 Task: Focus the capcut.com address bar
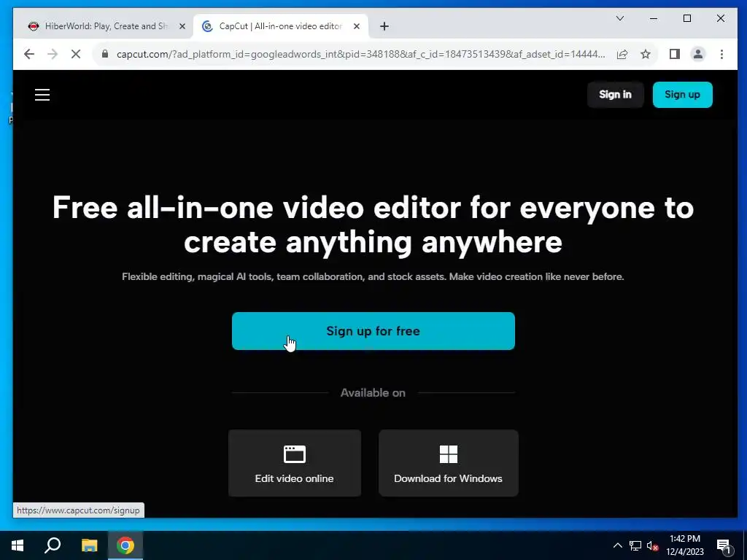tap(360, 54)
